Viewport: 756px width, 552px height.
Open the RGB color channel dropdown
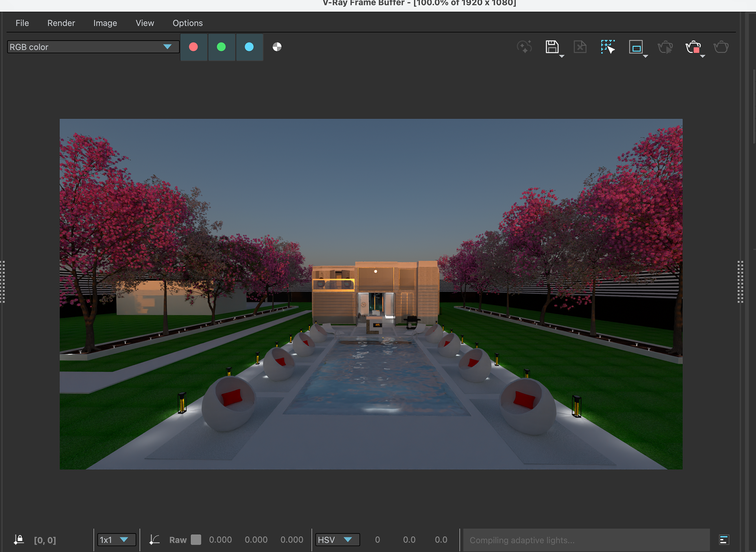(x=93, y=47)
